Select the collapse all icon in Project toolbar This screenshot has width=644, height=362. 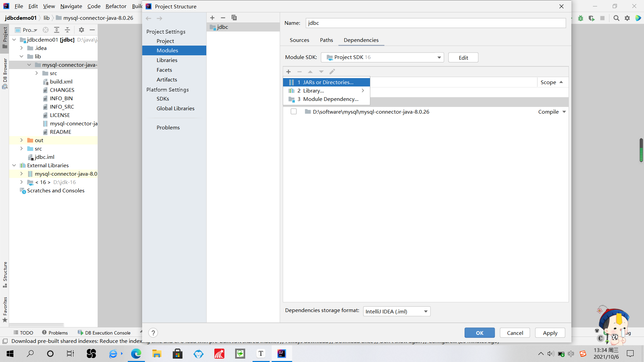click(x=67, y=30)
